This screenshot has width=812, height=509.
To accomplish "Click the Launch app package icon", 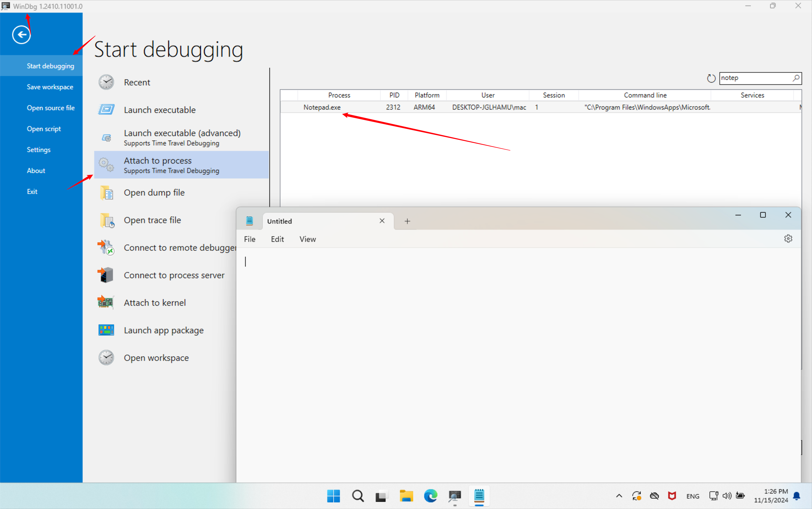I will coord(106,330).
